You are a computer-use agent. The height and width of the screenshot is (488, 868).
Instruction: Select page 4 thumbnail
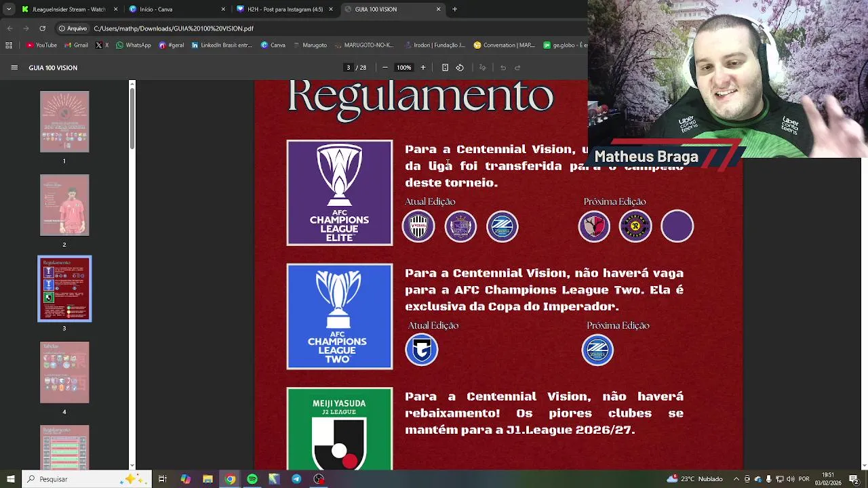pyautogui.click(x=64, y=373)
